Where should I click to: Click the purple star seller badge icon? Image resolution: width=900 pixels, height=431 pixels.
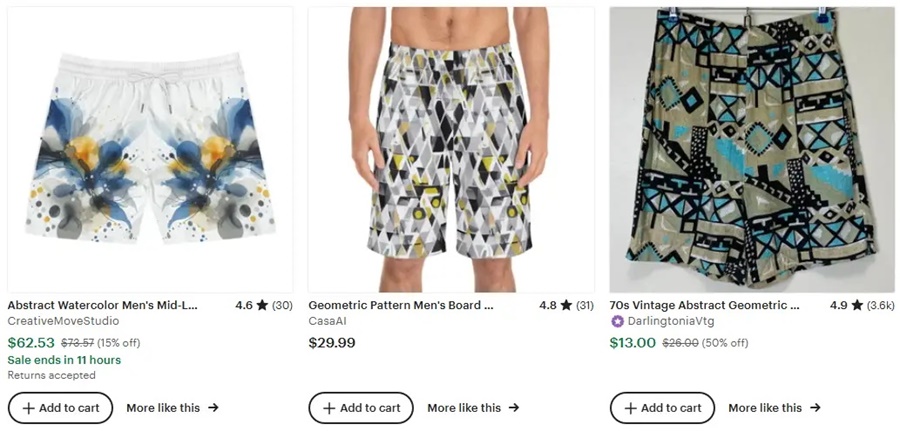click(617, 321)
